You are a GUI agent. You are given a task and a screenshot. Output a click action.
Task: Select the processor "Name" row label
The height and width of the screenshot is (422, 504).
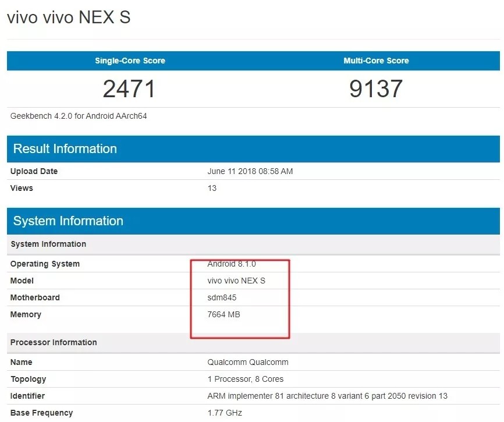coord(21,362)
